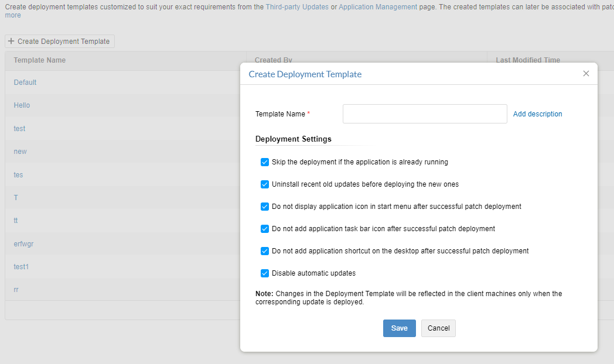This screenshot has height=364, width=614.
Task: Go to the Application Management page link
Action: tap(378, 7)
